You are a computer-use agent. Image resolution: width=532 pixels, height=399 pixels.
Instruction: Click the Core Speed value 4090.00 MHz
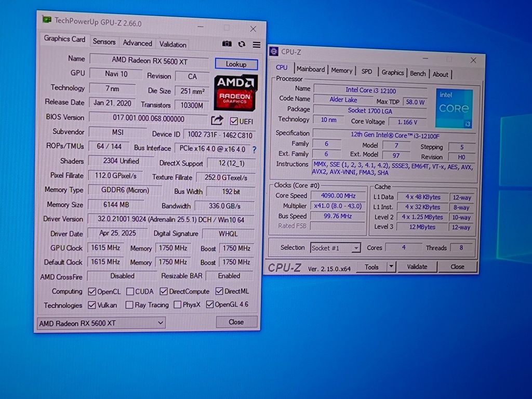[x=338, y=196]
